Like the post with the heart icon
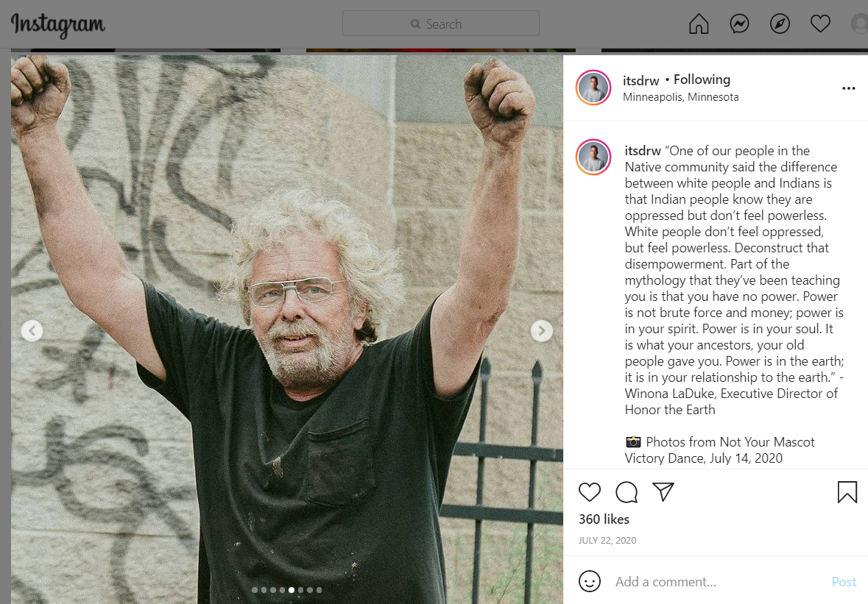The height and width of the screenshot is (604, 868). (x=590, y=491)
